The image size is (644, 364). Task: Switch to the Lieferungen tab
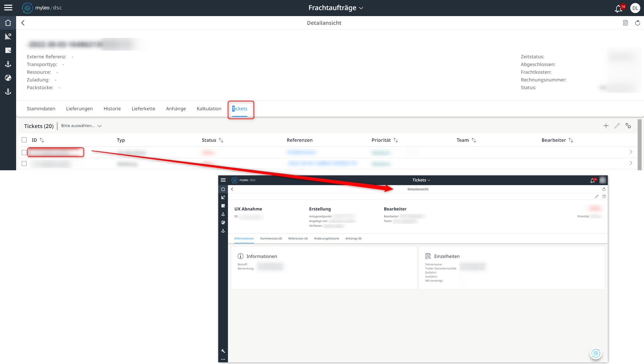[80, 109]
